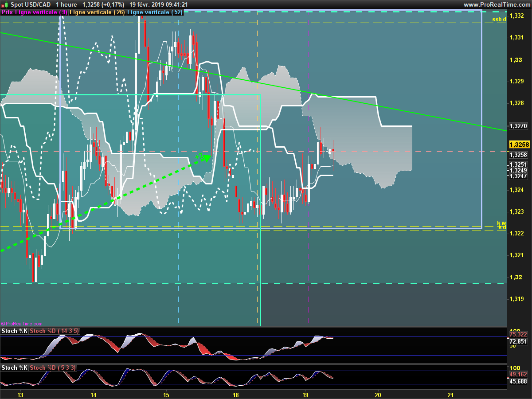This screenshot has height=399, width=532.
Task: Click the green +2 arrow annotation
Action: [203, 157]
